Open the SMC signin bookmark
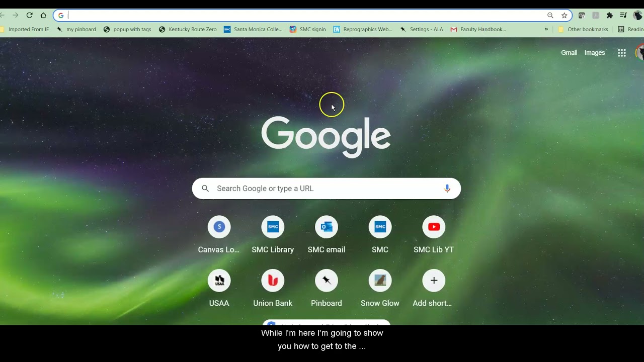This screenshot has height=362, width=644. (308, 29)
